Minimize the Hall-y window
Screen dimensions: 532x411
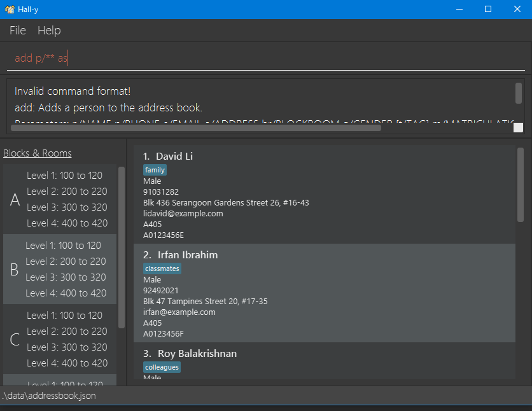[x=459, y=9]
